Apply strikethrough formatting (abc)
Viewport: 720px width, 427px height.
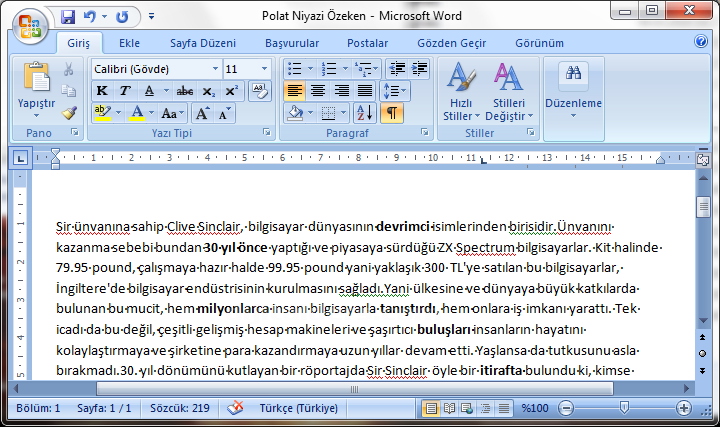pos(185,91)
